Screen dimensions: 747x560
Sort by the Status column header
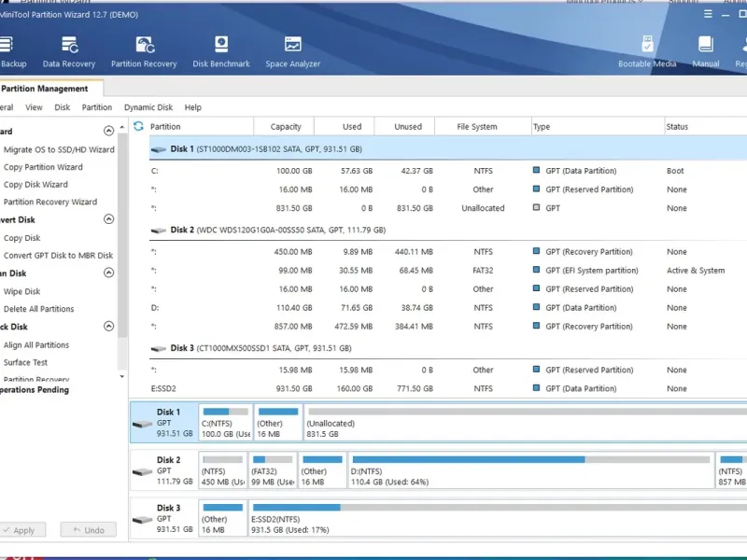(x=706, y=127)
